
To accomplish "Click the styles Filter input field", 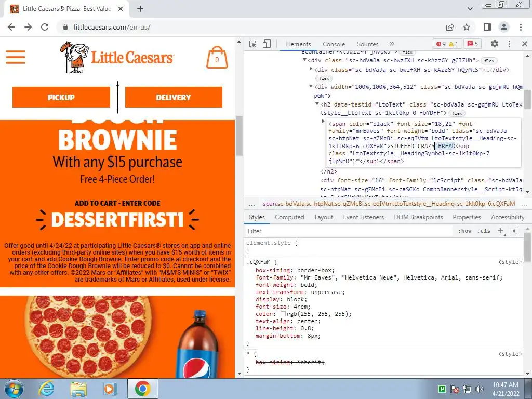I will pyautogui.click(x=350, y=231).
